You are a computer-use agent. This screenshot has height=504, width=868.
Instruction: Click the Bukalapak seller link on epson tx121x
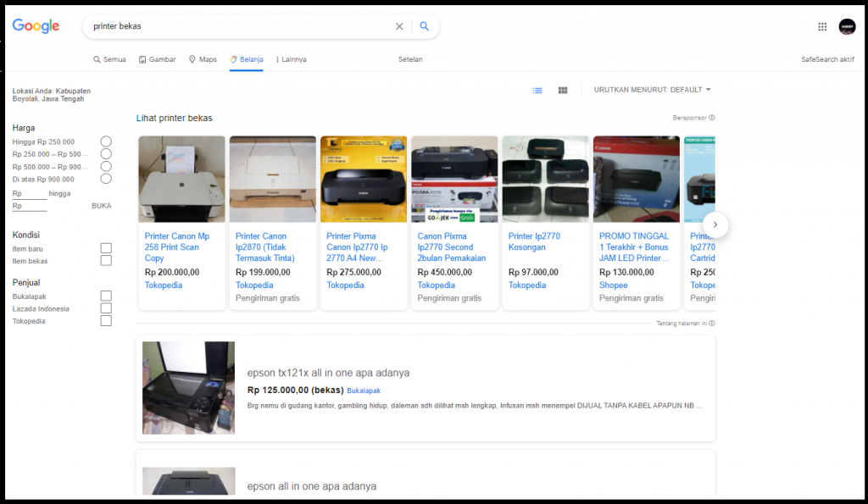pyautogui.click(x=364, y=390)
